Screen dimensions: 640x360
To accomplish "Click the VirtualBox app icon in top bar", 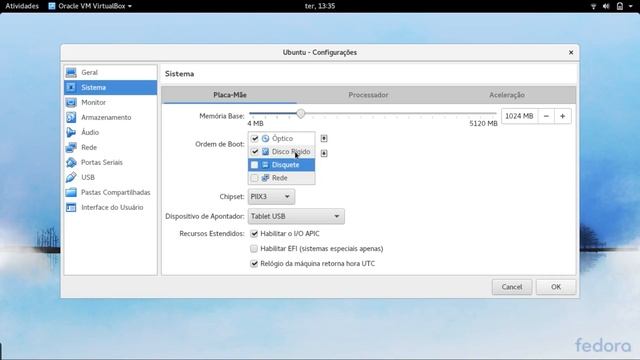I will (x=52, y=6).
